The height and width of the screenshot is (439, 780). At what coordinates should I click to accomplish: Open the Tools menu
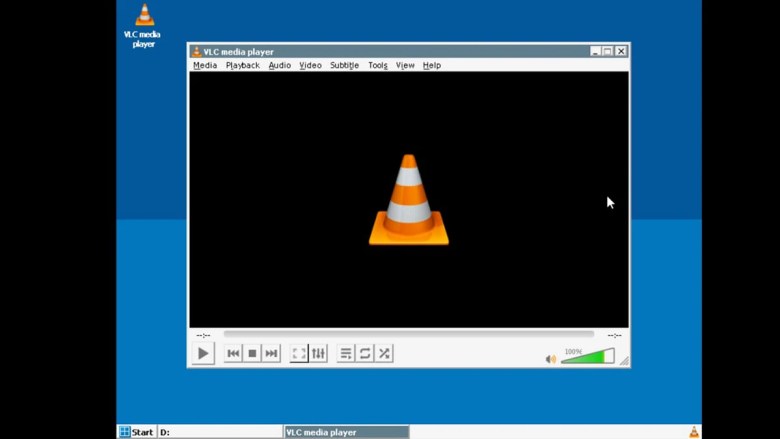coord(378,65)
